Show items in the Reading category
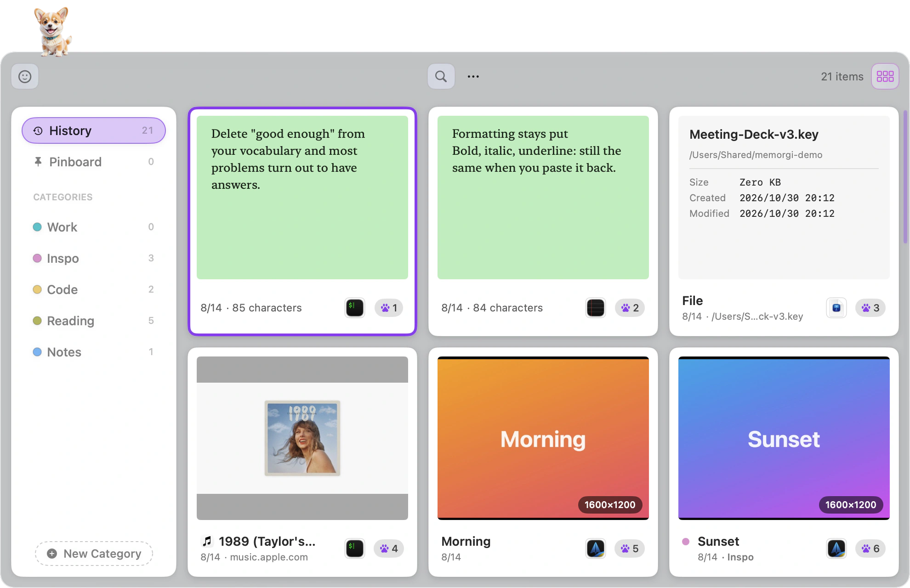Image resolution: width=910 pixels, height=588 pixels. click(94, 321)
